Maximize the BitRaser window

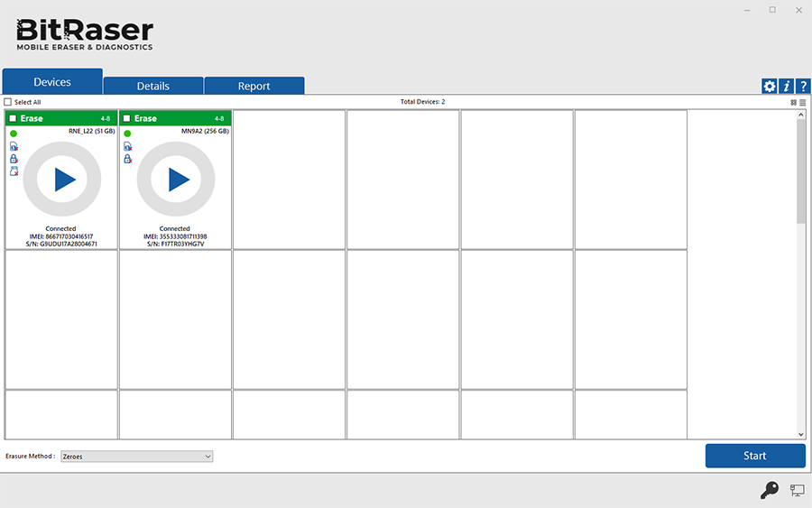(x=772, y=10)
